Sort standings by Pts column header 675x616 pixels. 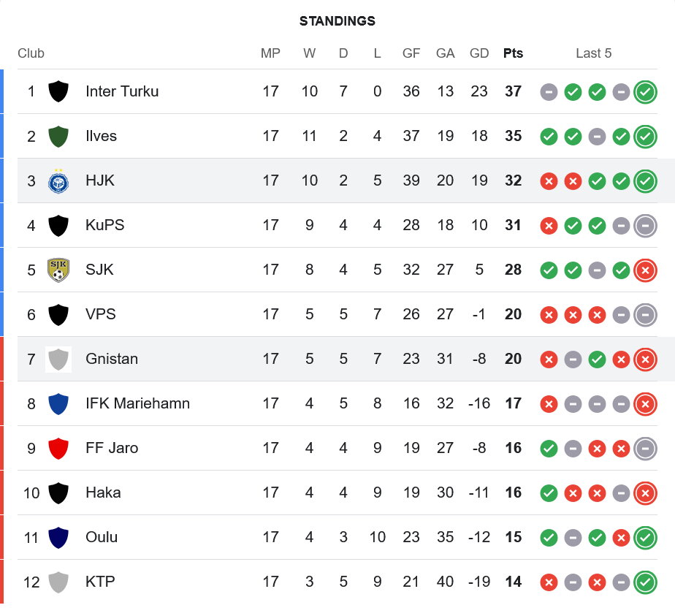[x=513, y=53]
